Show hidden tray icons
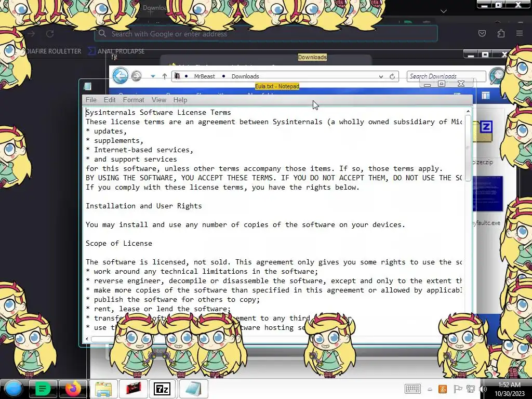This screenshot has width=532, height=399. pyautogui.click(x=430, y=389)
